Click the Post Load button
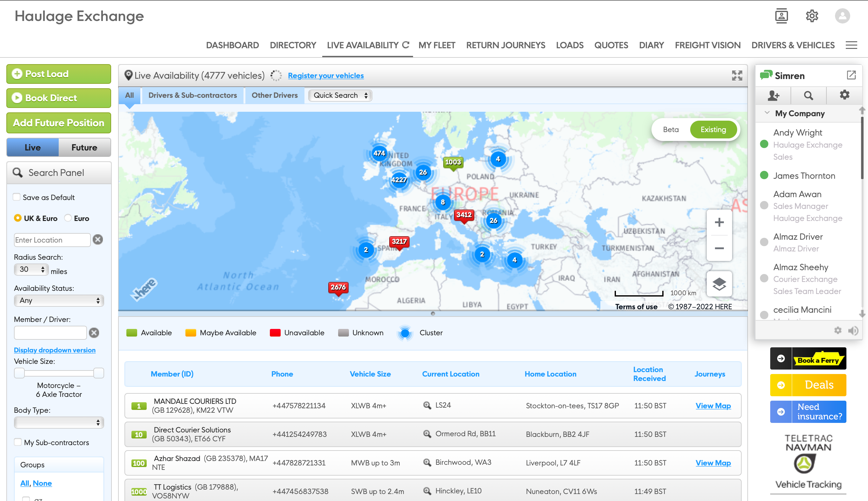The image size is (868, 501). pyautogui.click(x=59, y=74)
